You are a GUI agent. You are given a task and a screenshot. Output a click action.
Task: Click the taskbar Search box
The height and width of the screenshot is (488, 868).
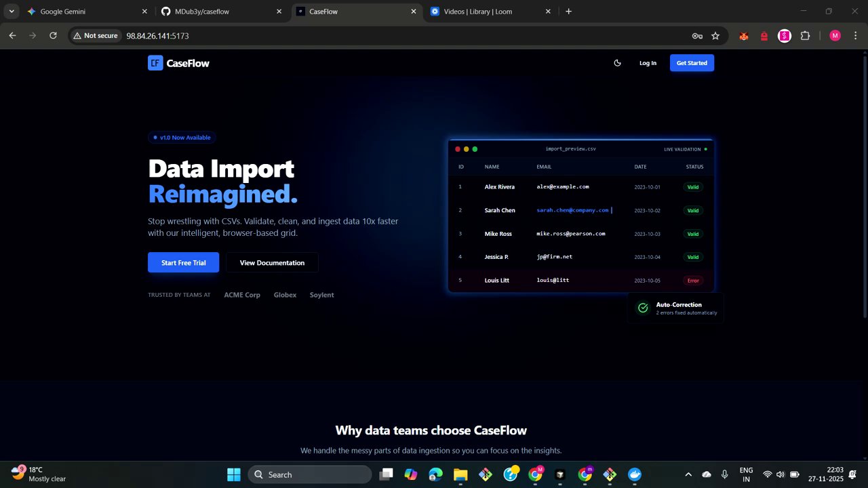[310, 474]
